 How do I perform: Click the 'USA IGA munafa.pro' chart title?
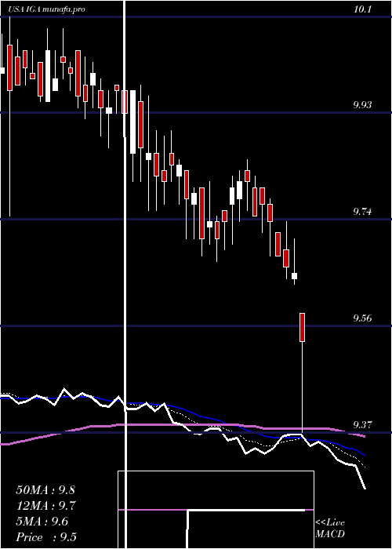(46, 9)
